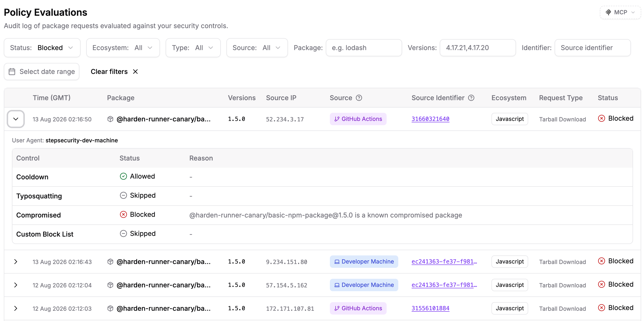Click GitHub Actions badge in 02:12:03 row
This screenshot has width=644, height=321.
[358, 308]
